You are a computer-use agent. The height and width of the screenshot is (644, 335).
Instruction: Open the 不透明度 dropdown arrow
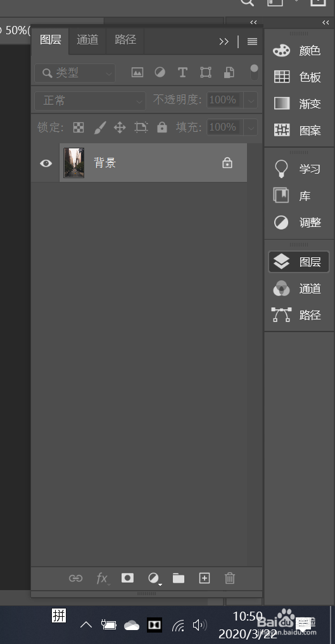coord(250,100)
